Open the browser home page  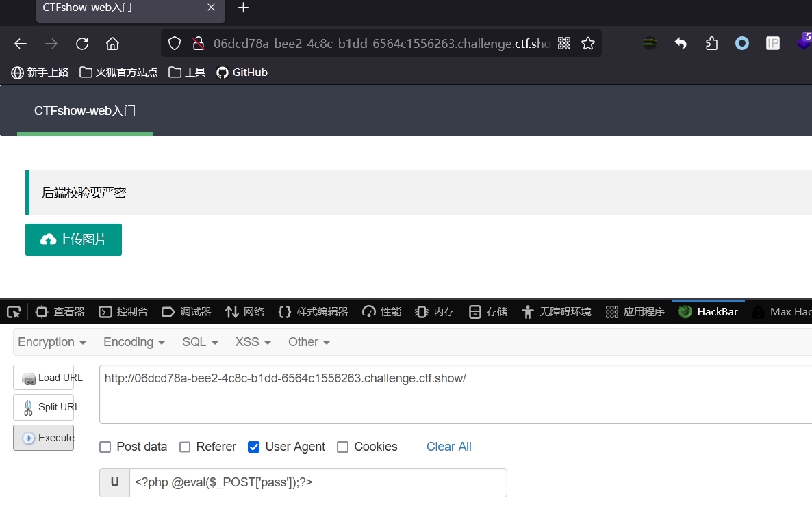click(x=112, y=44)
